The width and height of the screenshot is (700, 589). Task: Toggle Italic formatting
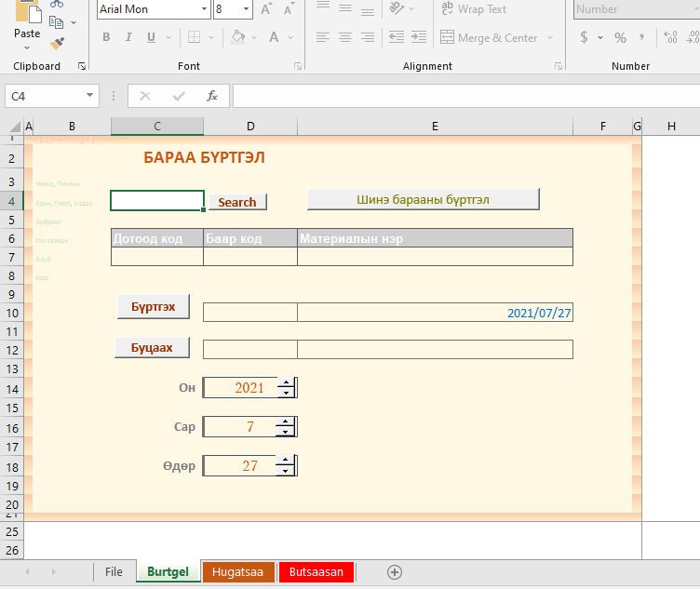(128, 37)
